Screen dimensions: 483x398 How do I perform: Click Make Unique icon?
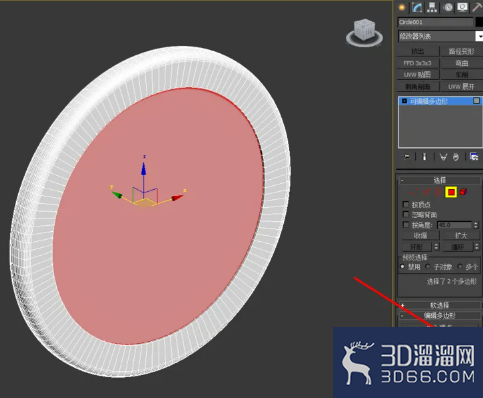coord(443,157)
